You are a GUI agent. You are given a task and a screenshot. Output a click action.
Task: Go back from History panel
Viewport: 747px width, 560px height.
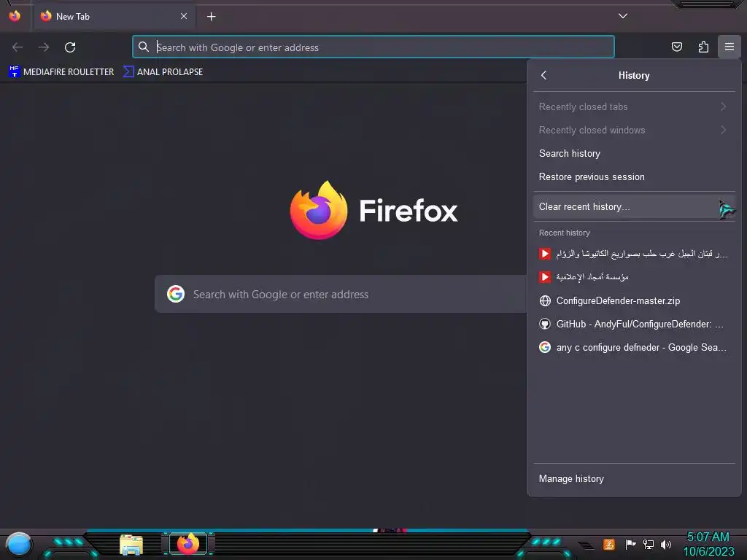tap(543, 75)
